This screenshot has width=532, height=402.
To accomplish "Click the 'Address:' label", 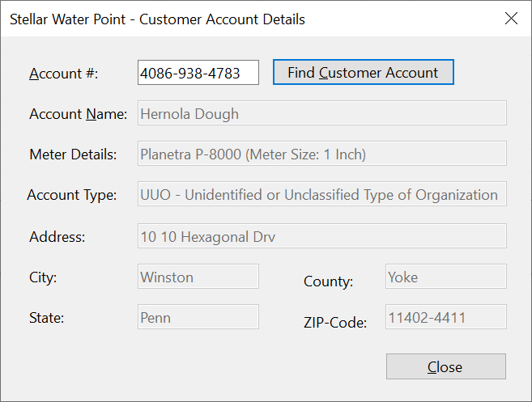I will click(57, 237).
